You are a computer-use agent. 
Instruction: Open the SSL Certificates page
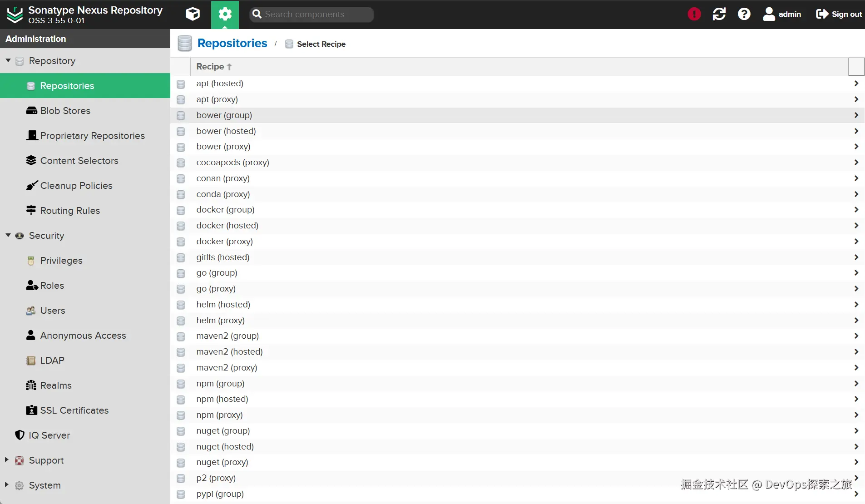pos(85,410)
